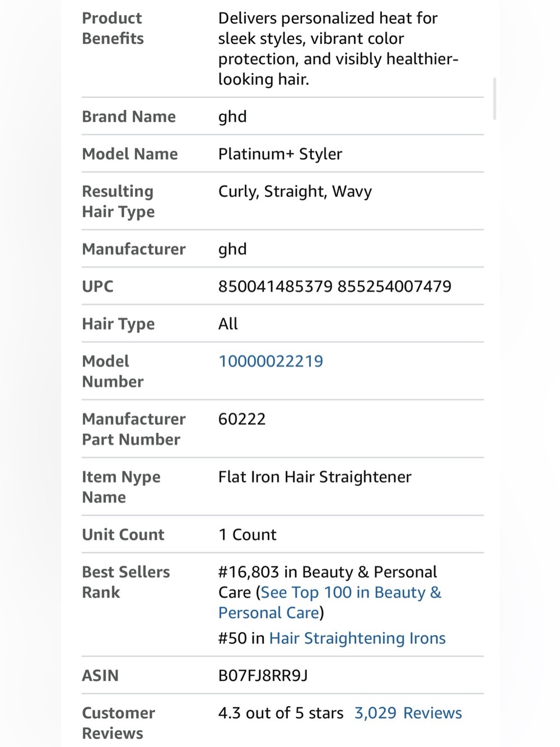Screen dimensions: 560x747
Task: Click the Curly, Straight, Wavy value
Action: 295,192
